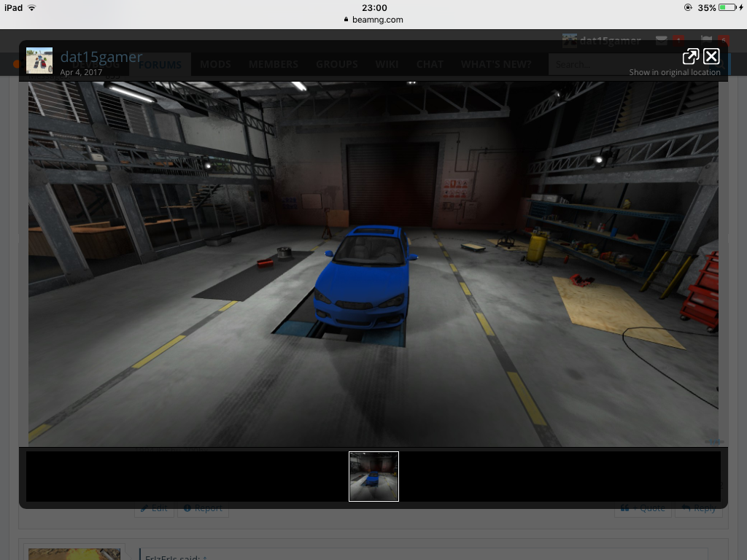Close the image lightbox viewer
Screen dimensions: 747x560
[x=711, y=56]
